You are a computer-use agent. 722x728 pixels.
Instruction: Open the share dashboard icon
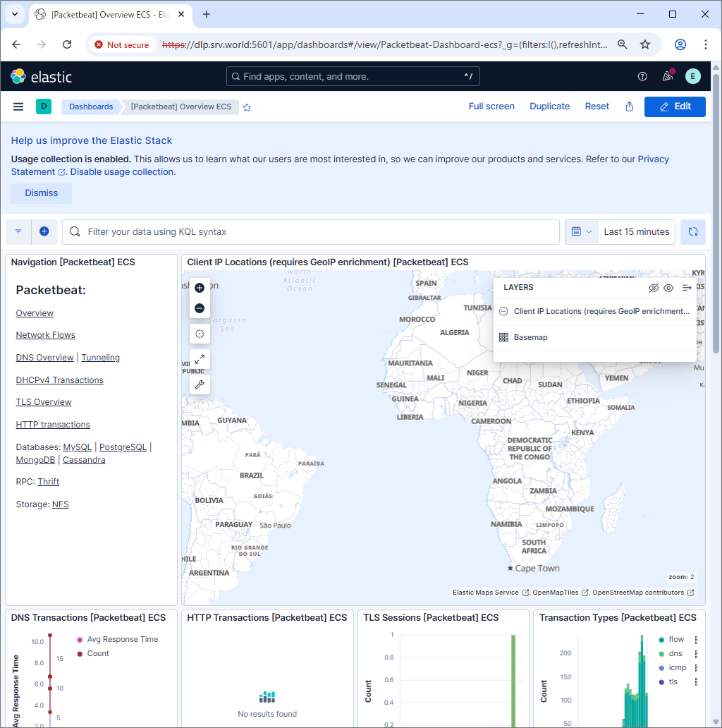[630, 107]
